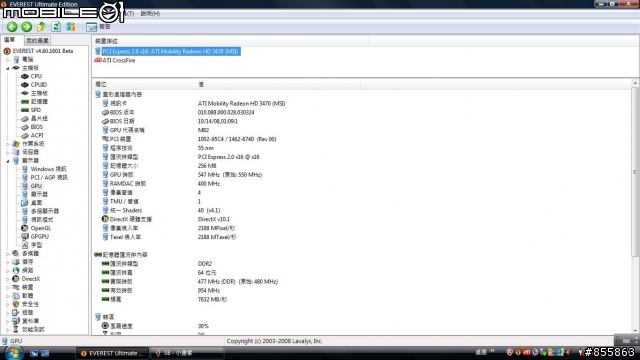Image resolution: width=640 pixels, height=360 pixels.
Task: Expand the 伺服器 server node
Action: (x=7, y=152)
